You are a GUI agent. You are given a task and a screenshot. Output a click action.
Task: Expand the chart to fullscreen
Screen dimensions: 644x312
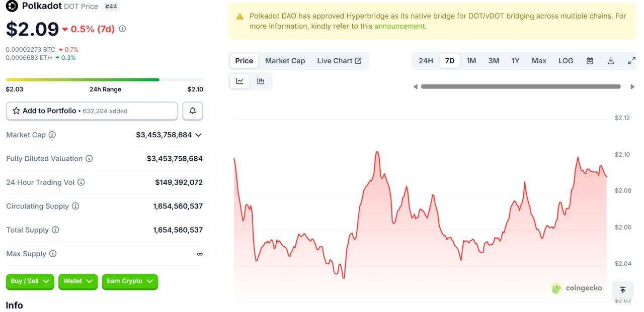click(631, 60)
